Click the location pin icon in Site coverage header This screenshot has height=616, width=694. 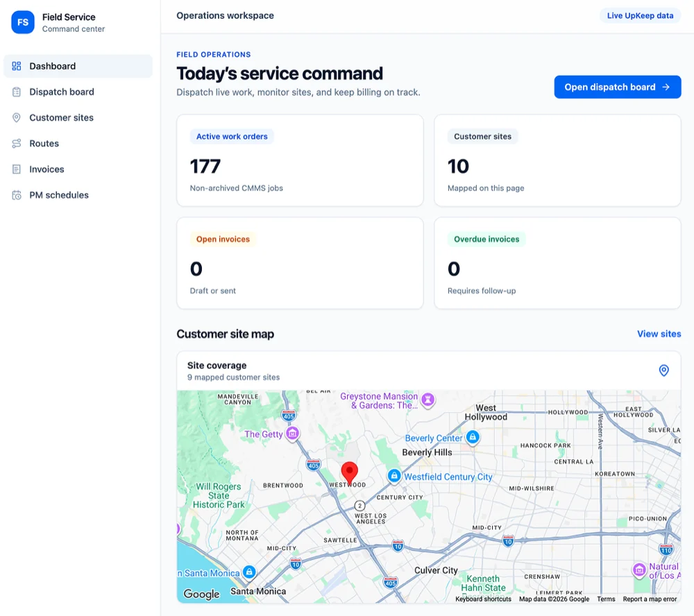tap(663, 370)
